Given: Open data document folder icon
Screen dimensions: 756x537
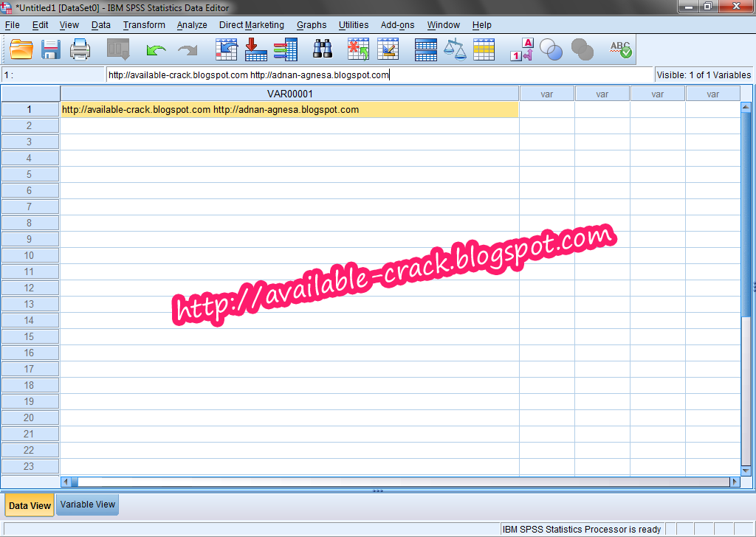Looking at the screenshot, I should pyautogui.click(x=21, y=49).
